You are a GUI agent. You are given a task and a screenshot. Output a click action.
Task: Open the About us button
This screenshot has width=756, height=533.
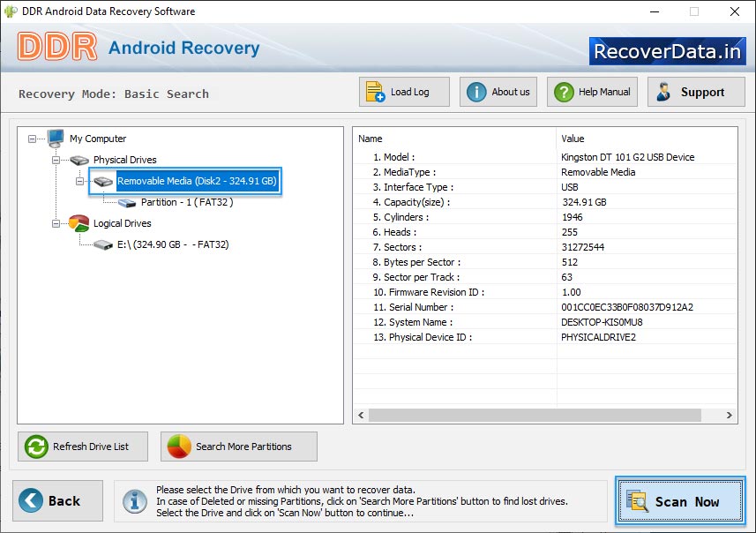coord(498,92)
